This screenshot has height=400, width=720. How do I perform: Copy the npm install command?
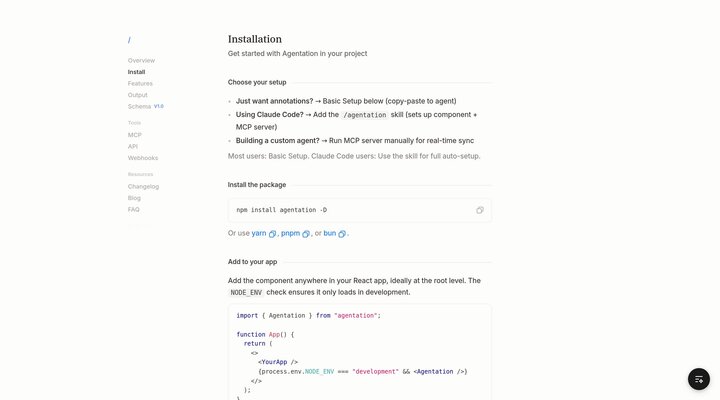pos(479,210)
